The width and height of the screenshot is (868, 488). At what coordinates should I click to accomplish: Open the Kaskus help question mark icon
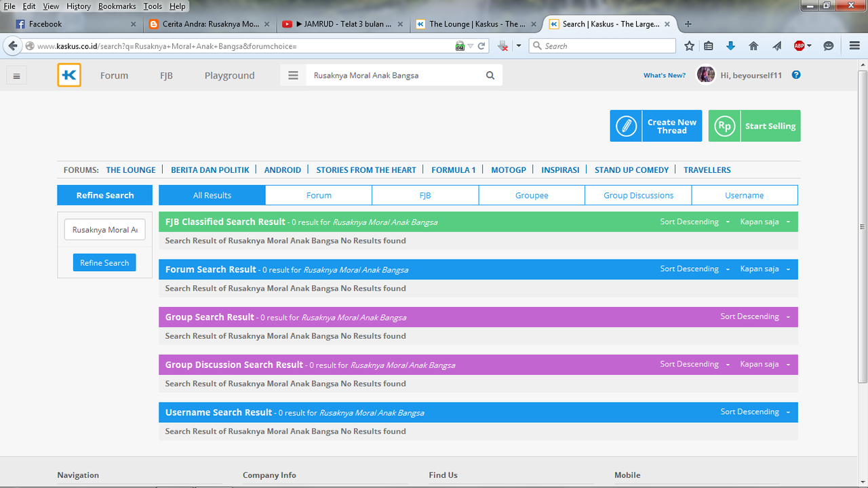click(796, 75)
